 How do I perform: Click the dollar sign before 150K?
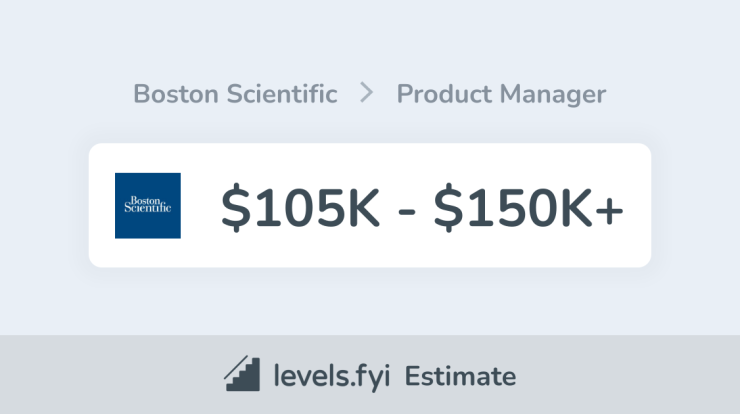click(x=448, y=207)
